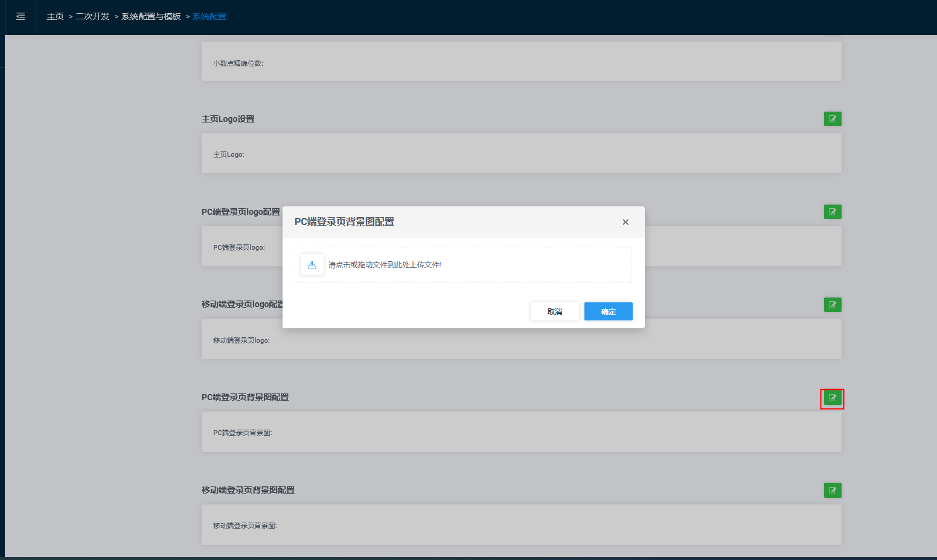Click the upload icon in the dialog
The image size is (937, 560).
(x=312, y=265)
